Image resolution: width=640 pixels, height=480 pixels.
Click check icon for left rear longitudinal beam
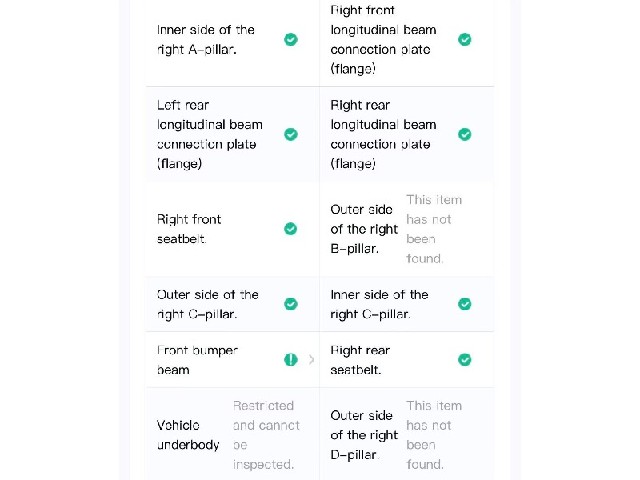pos(291,134)
